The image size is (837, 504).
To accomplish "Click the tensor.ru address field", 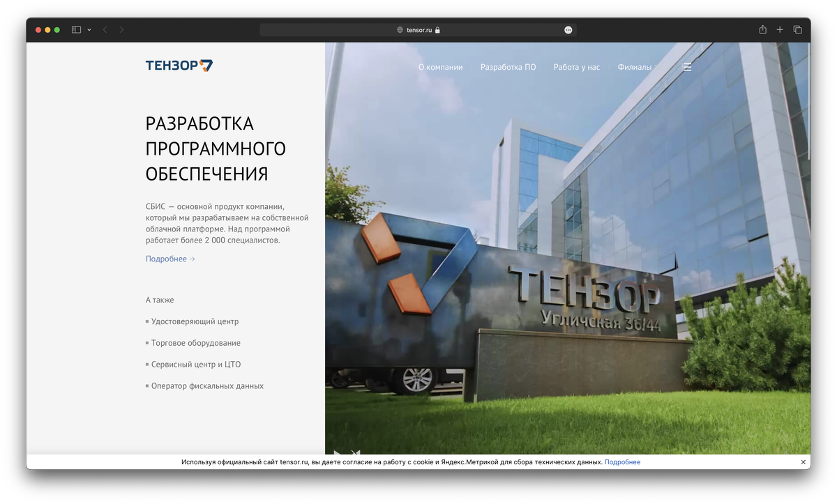I will [x=418, y=30].
